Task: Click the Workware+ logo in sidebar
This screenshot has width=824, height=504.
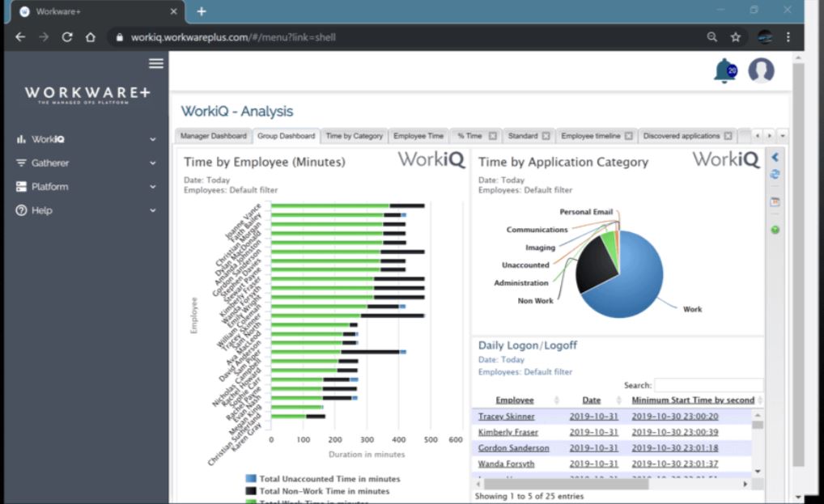Action: (87, 95)
